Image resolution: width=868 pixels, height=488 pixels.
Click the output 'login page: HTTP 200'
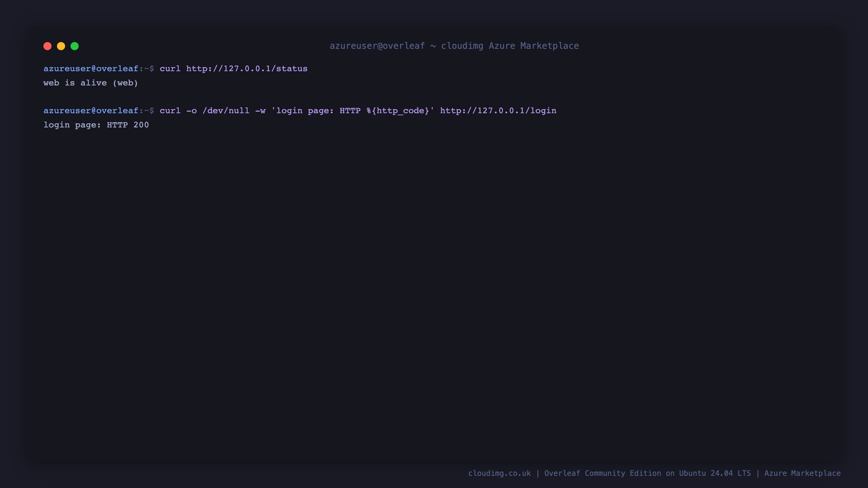96,125
